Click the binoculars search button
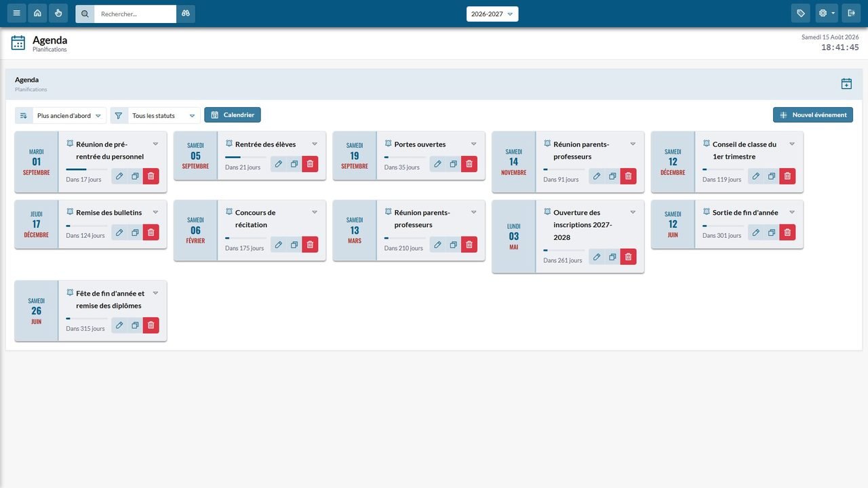 click(186, 14)
